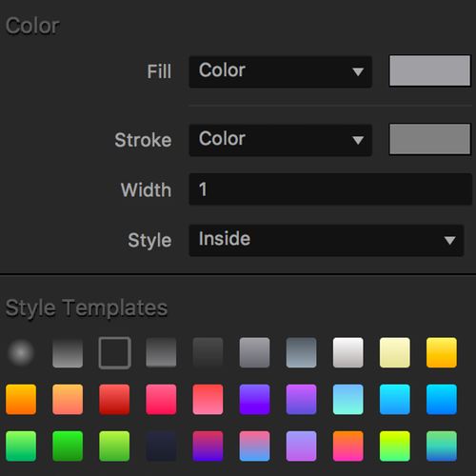476x476 pixels.
Task: Apply the cyan style template
Action: [395, 399]
